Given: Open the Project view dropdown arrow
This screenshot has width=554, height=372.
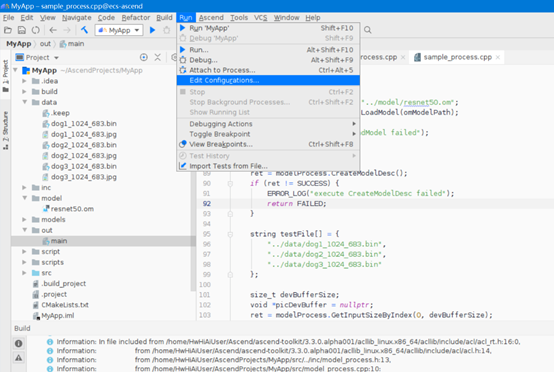Looking at the screenshot, I should 57,58.
